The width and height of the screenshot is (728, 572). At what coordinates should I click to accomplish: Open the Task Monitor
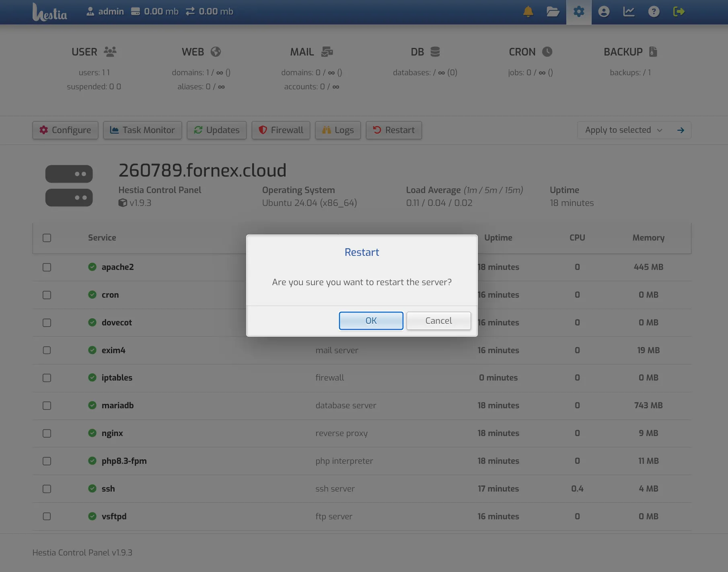[x=142, y=130]
